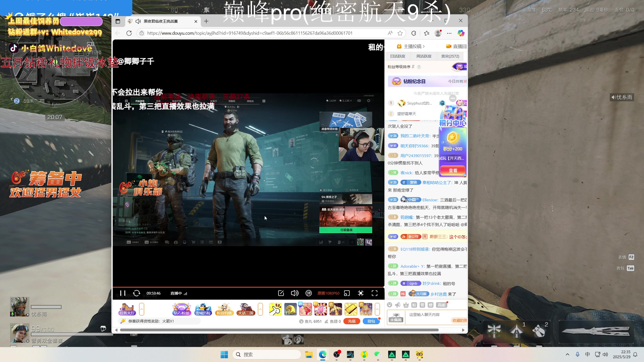Open the 大话三国 game icon

246,309
